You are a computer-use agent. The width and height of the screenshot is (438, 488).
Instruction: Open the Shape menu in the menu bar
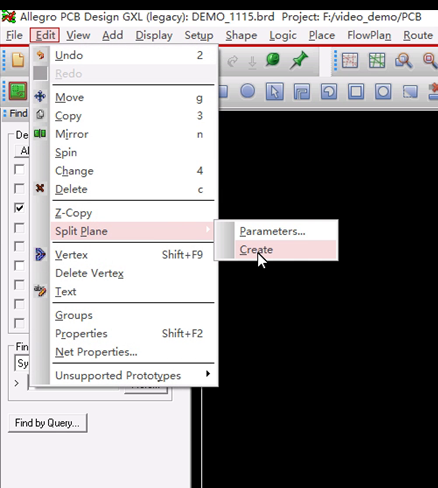click(241, 35)
